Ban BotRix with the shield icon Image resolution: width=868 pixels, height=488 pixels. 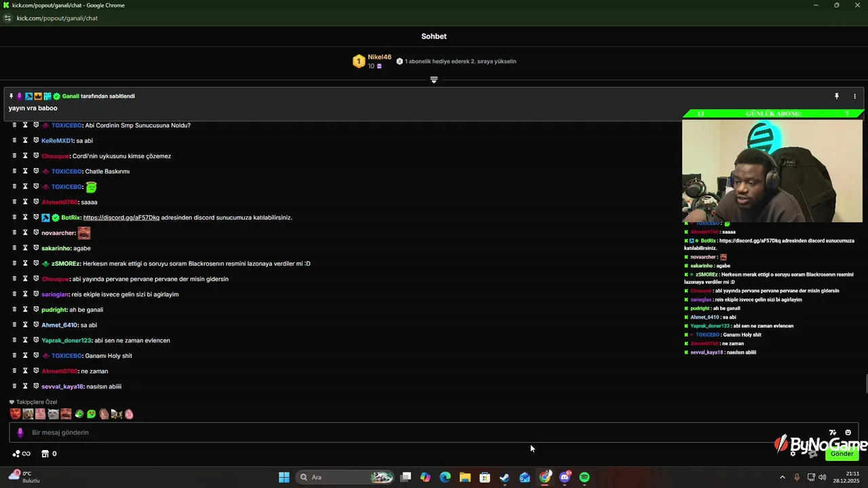click(36, 217)
